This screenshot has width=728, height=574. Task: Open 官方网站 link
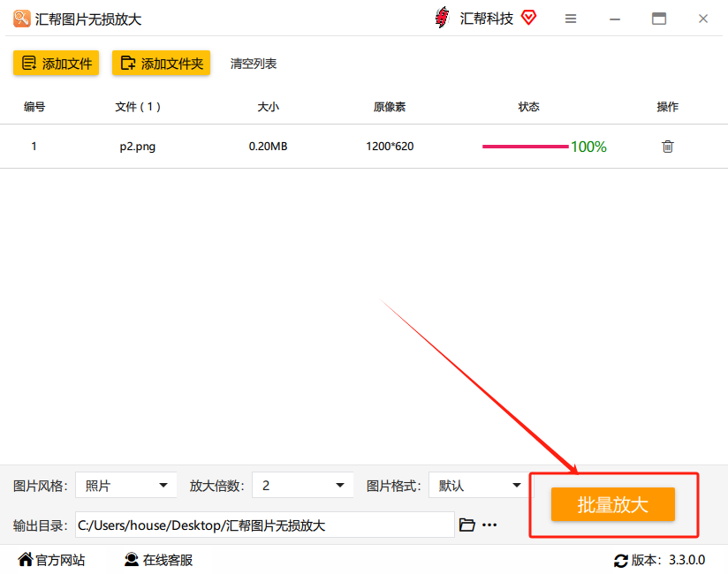point(51,560)
